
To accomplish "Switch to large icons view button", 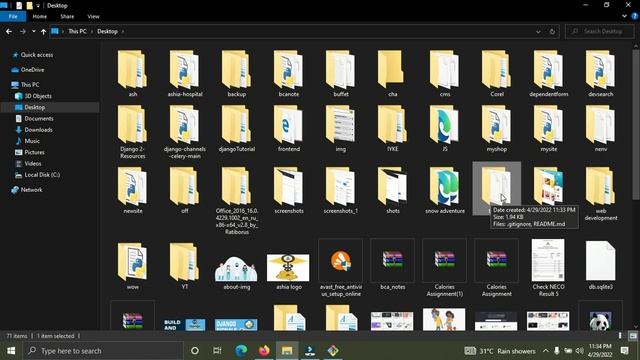I will (x=633, y=336).
